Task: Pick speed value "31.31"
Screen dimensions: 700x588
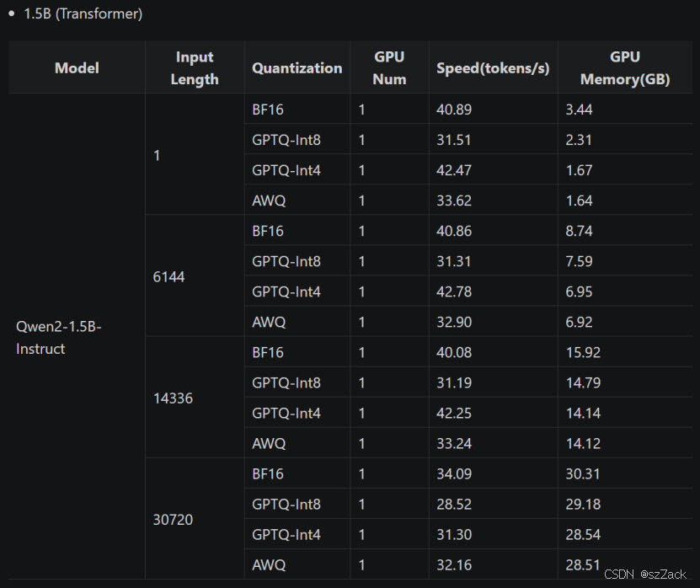Action: [x=454, y=261]
